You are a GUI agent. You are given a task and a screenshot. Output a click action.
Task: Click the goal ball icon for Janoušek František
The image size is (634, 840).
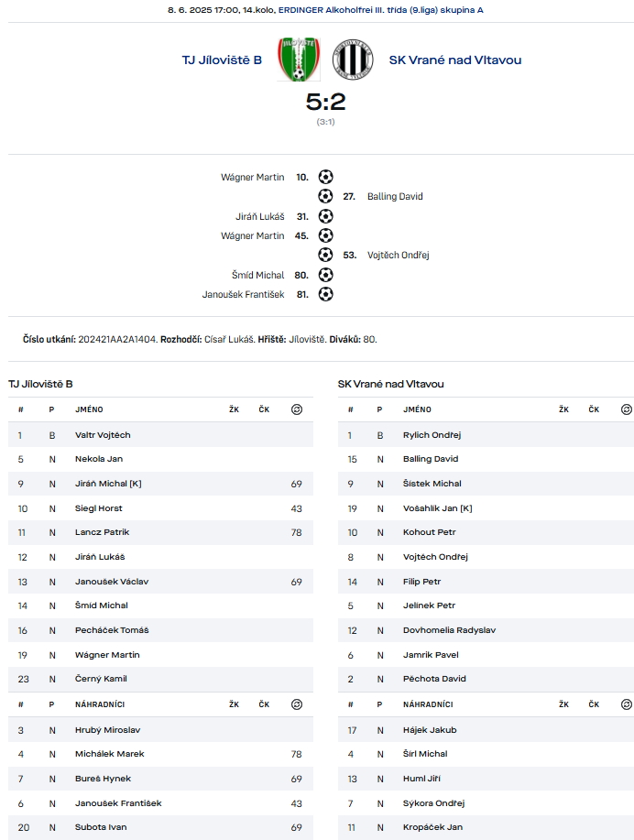click(x=326, y=294)
